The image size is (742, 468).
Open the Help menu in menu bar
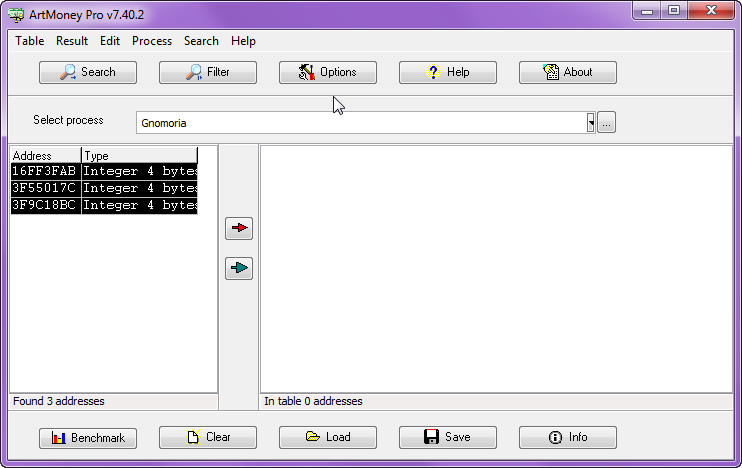pos(243,41)
